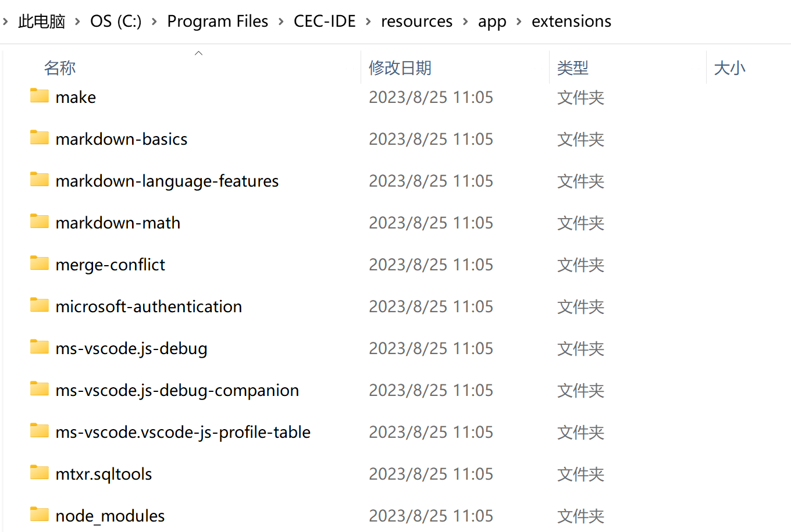Select the microsoft-authentication folder icon
791x532 pixels.
click(x=40, y=305)
